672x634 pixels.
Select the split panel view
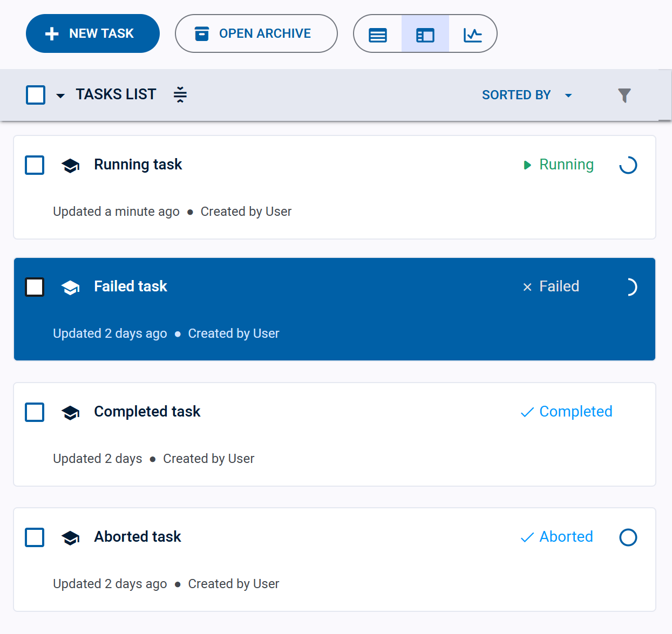(x=425, y=33)
